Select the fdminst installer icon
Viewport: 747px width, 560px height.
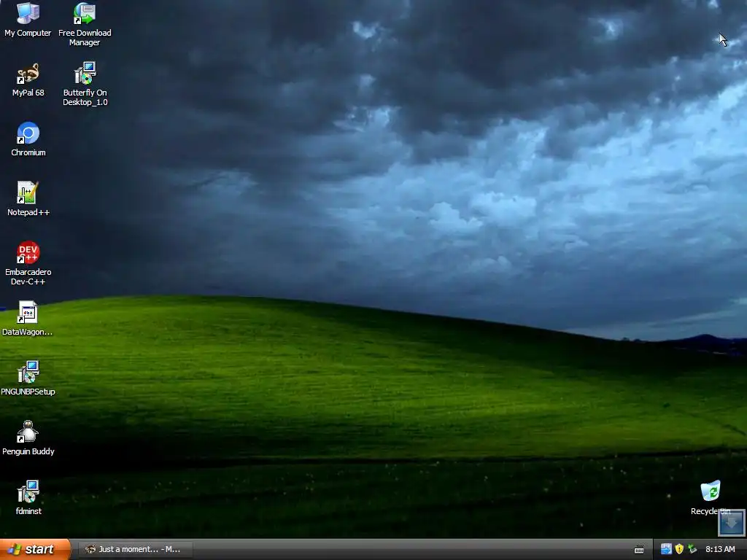pos(28,497)
